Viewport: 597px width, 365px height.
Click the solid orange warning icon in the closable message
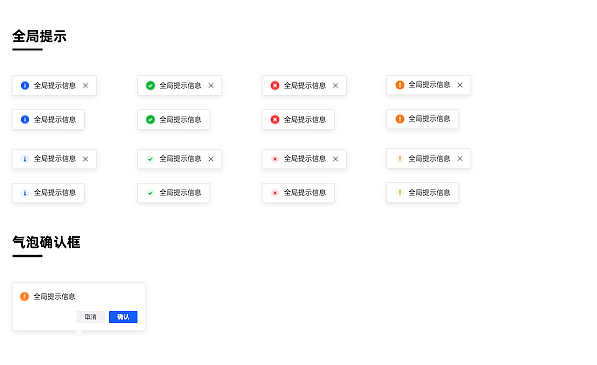point(400,84)
